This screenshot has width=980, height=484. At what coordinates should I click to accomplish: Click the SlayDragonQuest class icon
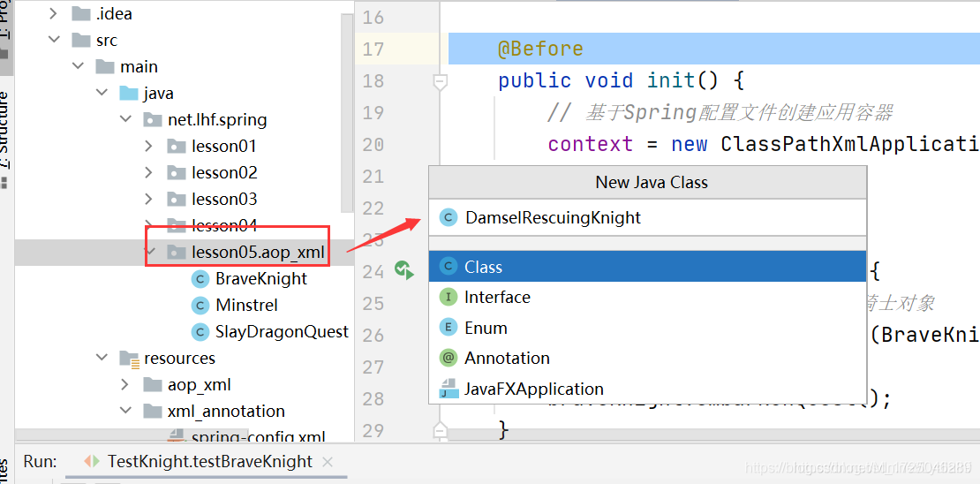click(x=200, y=331)
